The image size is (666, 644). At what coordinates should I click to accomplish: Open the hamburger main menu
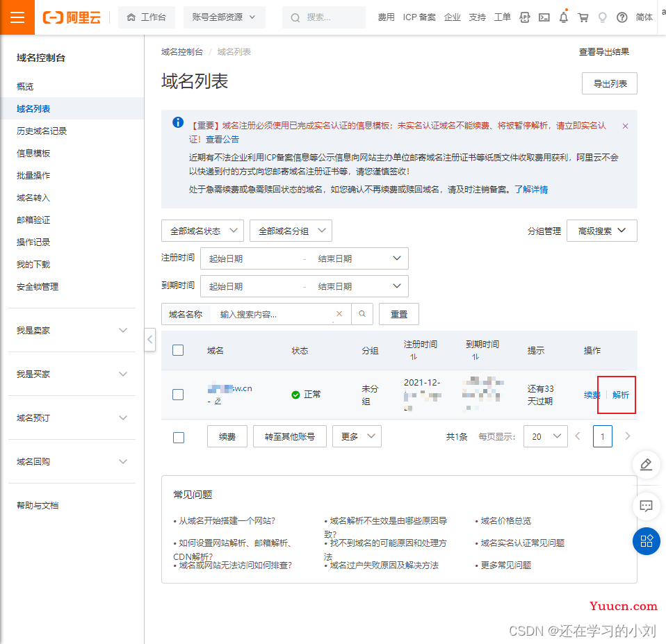click(x=17, y=17)
